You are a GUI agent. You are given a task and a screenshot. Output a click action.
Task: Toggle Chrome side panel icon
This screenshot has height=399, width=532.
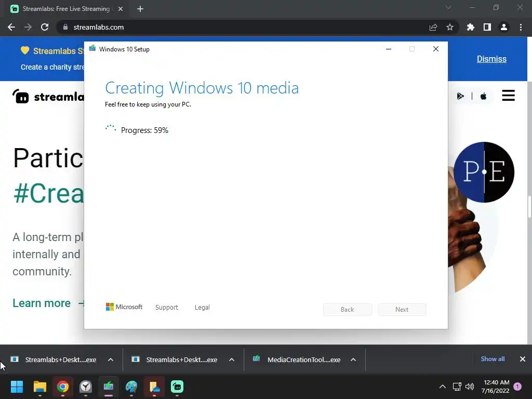coord(487,27)
